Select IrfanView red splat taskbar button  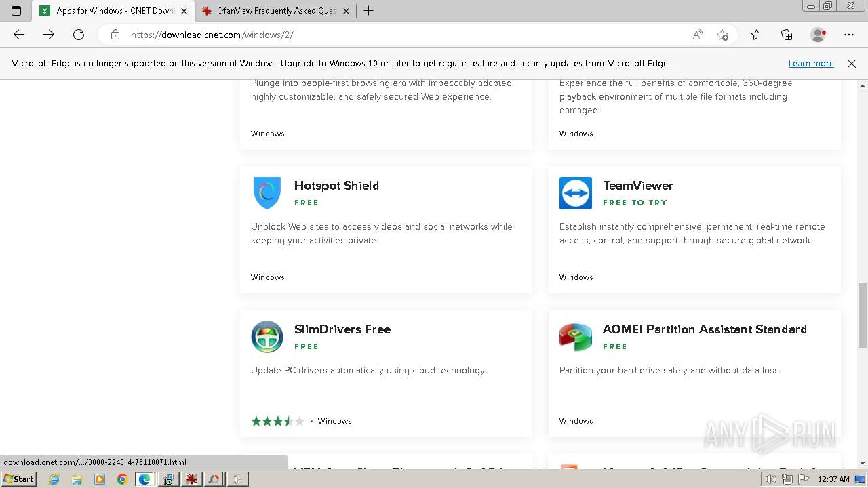191,479
